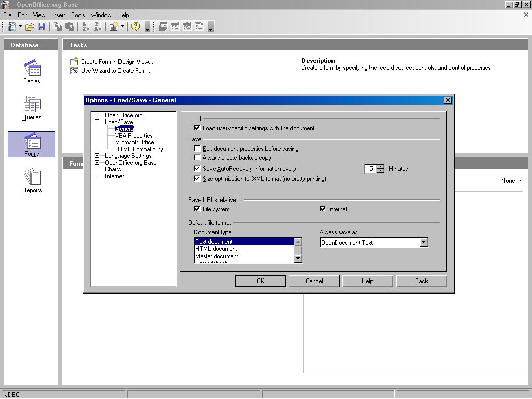
Task: Open the Tables section in Database pane
Action: (32, 72)
